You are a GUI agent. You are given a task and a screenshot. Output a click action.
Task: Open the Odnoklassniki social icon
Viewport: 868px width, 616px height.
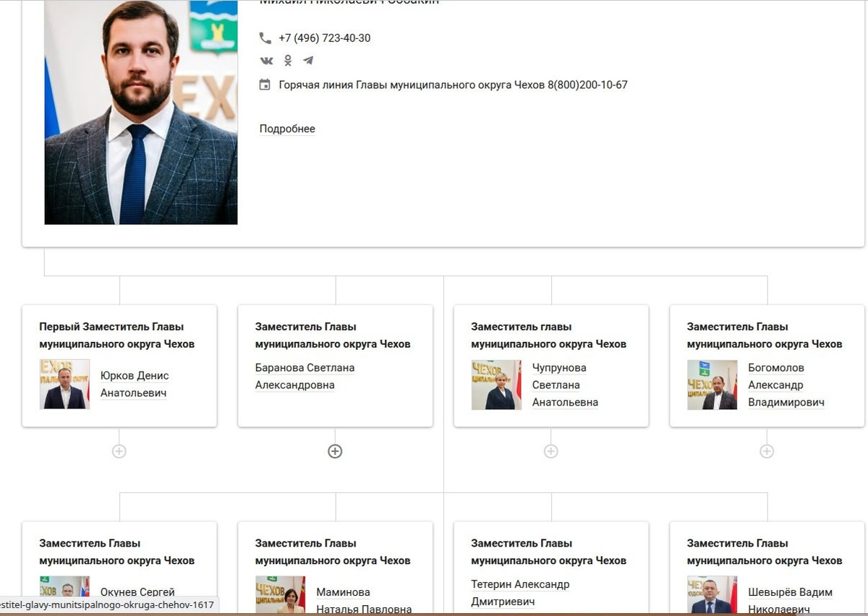(x=288, y=61)
